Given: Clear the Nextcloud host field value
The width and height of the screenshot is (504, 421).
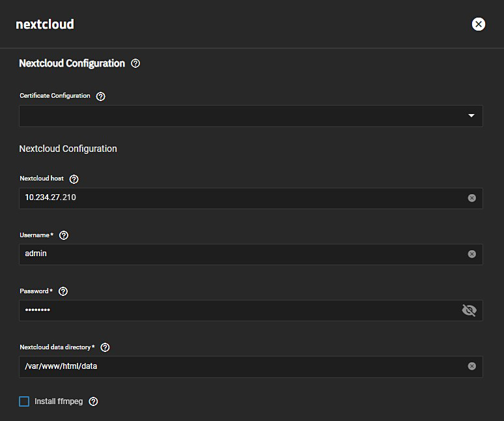Looking at the screenshot, I should (471, 198).
